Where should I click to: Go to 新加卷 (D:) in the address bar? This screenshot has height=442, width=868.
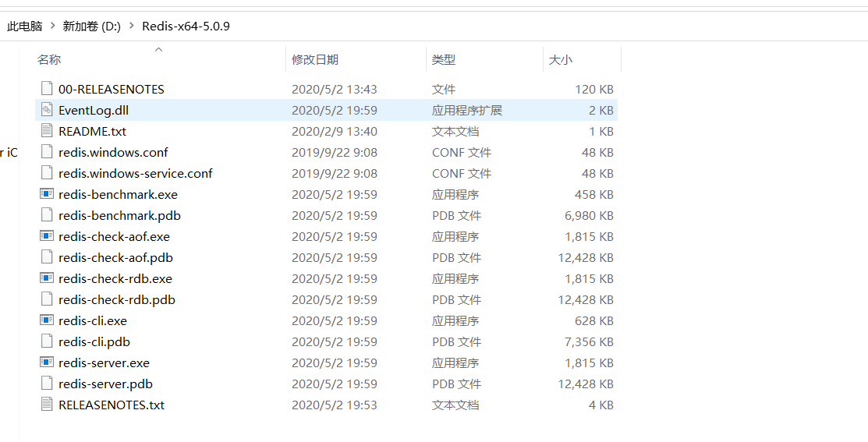tap(92, 26)
